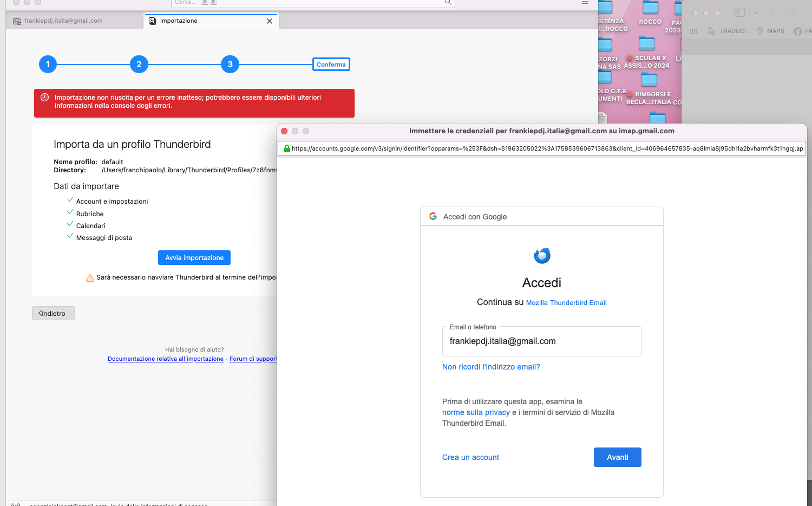Screen dimensions: 812x506
Task: Open the MAPS bookmark in Safari
Action: coord(770,31)
